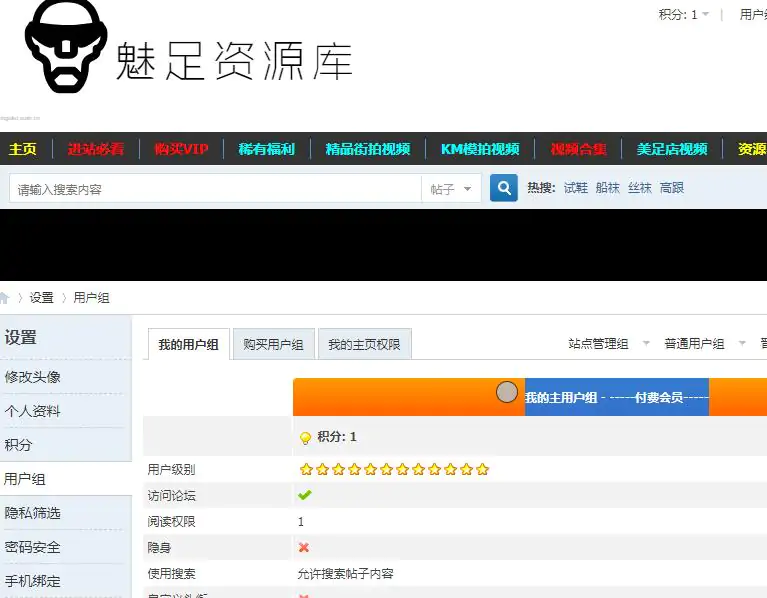Open 个人资料 in settings sidebar

[32, 411]
